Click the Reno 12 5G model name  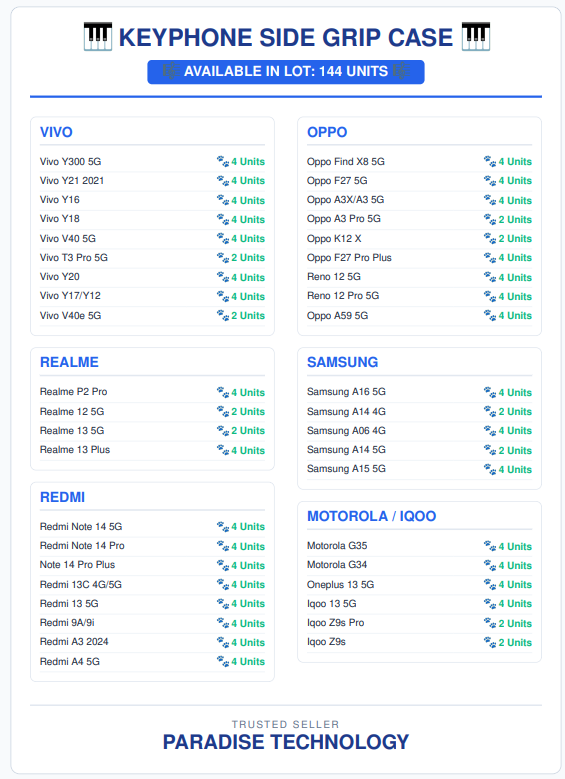[x=334, y=277]
